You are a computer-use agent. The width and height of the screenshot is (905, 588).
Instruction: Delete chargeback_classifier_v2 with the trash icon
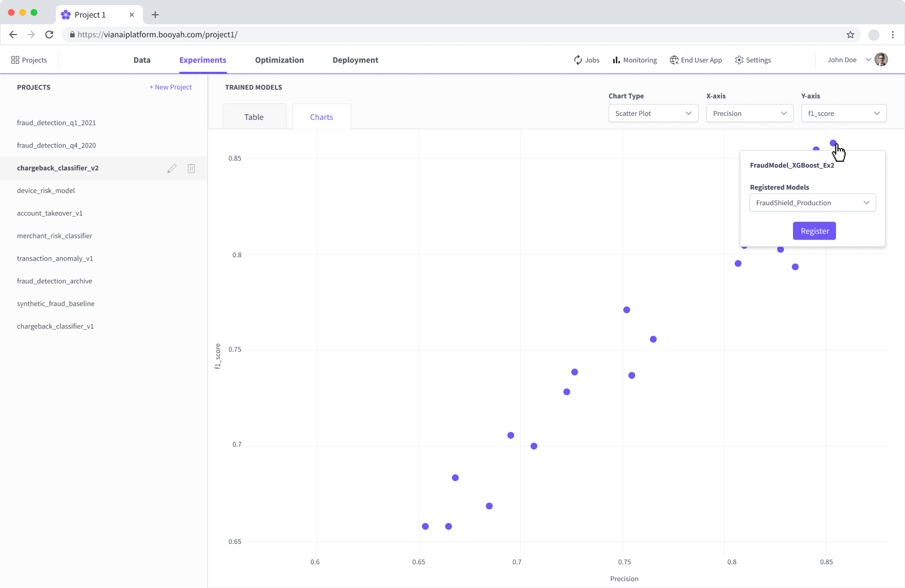[191, 168]
